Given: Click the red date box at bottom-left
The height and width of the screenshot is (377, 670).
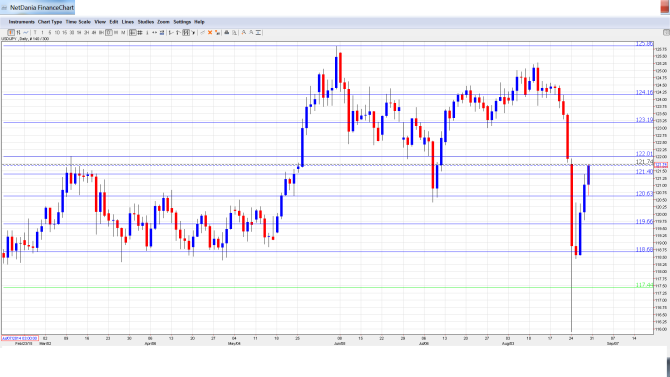Looking at the screenshot, I should click(x=20, y=338).
